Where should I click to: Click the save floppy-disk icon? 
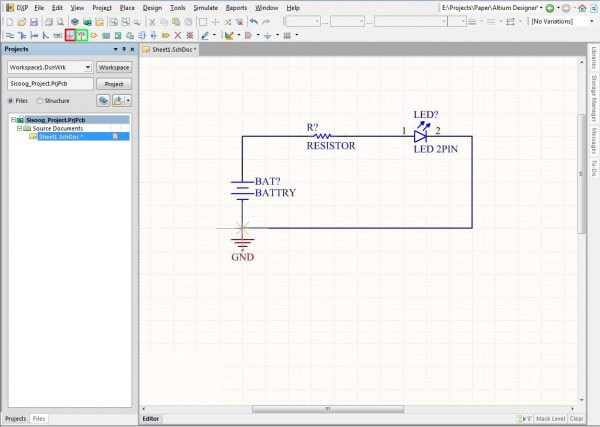point(34,22)
